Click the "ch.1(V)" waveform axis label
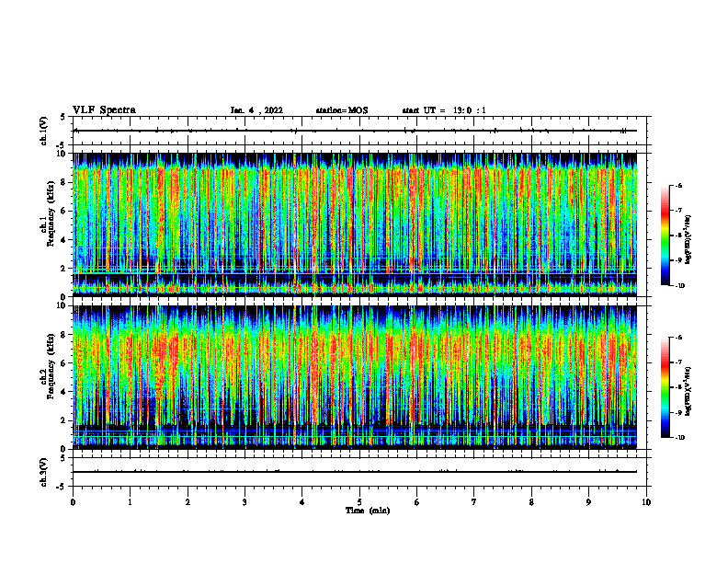The height and width of the screenshot is (563, 728). click(43, 131)
